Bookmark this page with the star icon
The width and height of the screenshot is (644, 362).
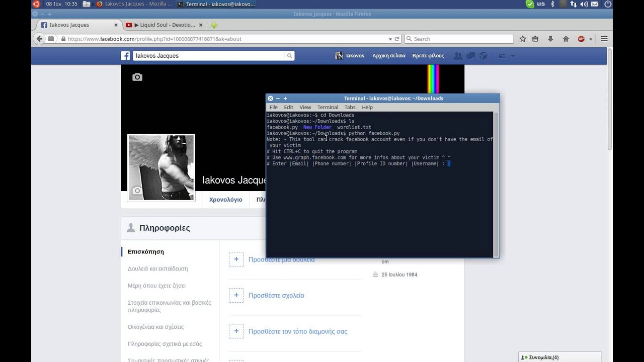[523, 39]
